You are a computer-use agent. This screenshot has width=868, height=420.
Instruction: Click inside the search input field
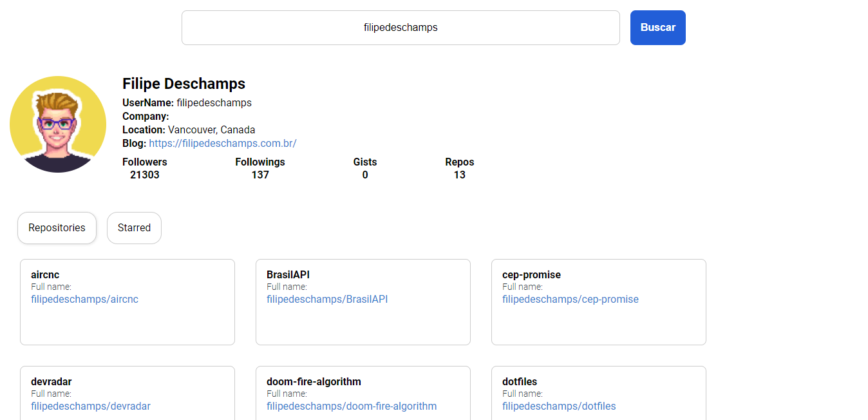coord(400,27)
